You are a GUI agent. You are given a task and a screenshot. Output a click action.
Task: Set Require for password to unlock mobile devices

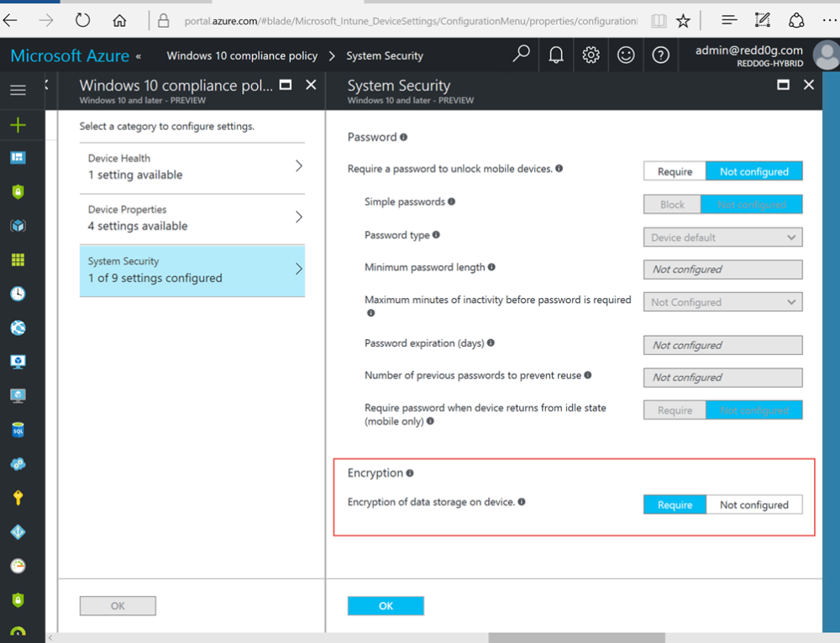675,171
